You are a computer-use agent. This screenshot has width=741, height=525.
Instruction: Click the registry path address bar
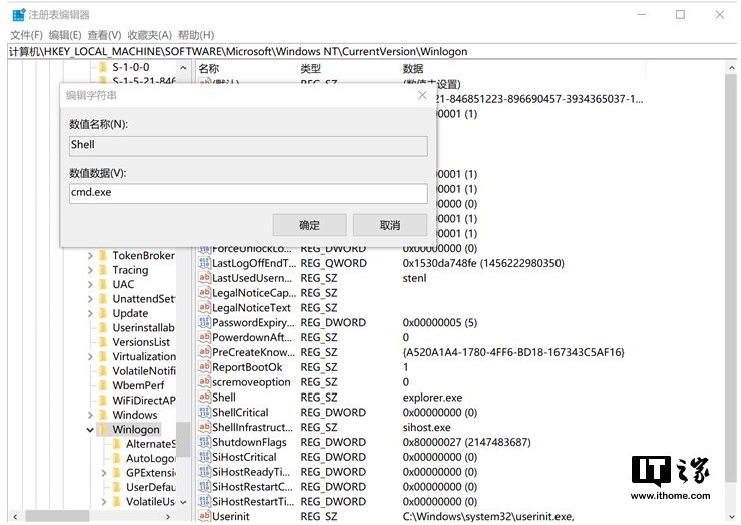pos(372,52)
